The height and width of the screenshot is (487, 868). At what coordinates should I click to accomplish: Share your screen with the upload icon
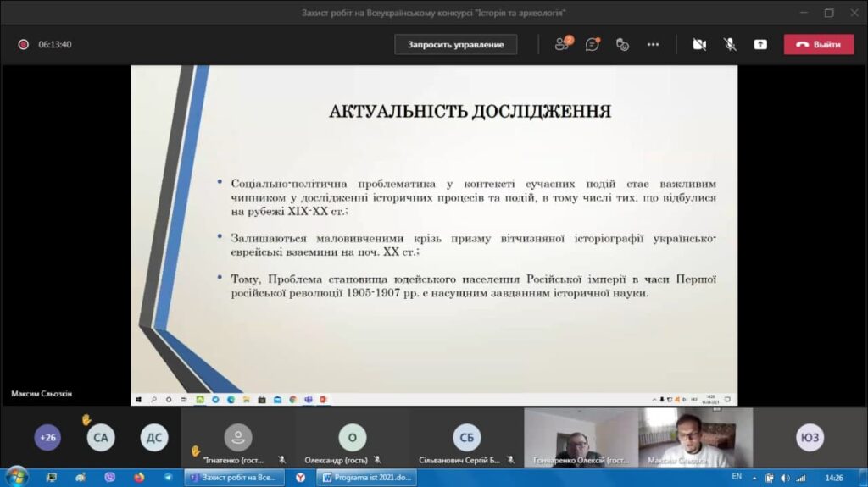(760, 44)
